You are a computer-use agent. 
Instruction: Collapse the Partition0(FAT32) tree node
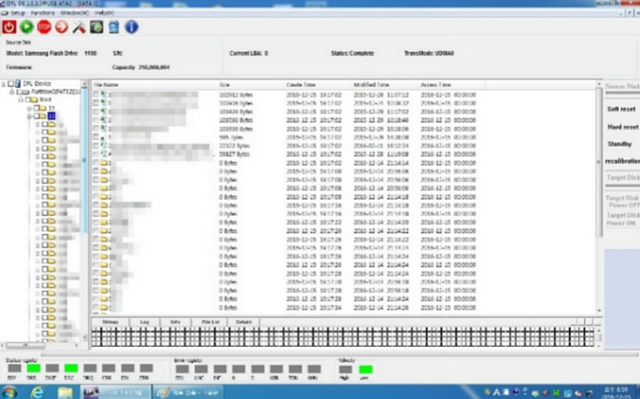[x=12, y=92]
